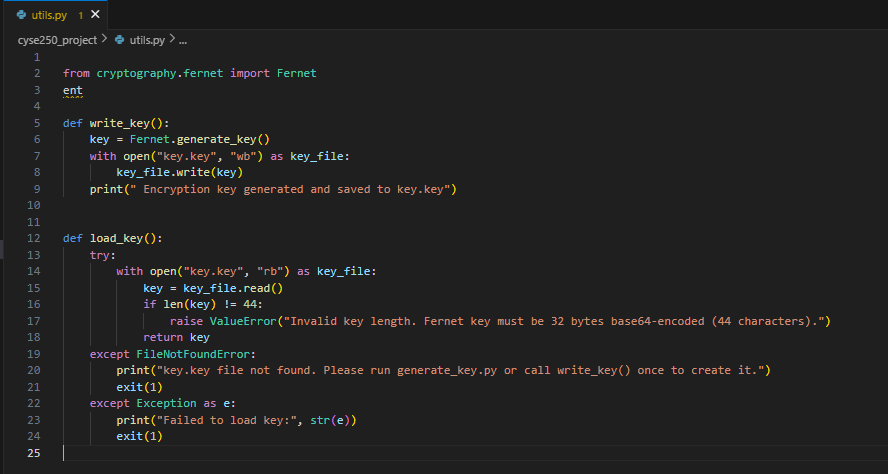Click 'return key' statement on line 18
Viewport: 888px width, 474px height.
(176, 337)
